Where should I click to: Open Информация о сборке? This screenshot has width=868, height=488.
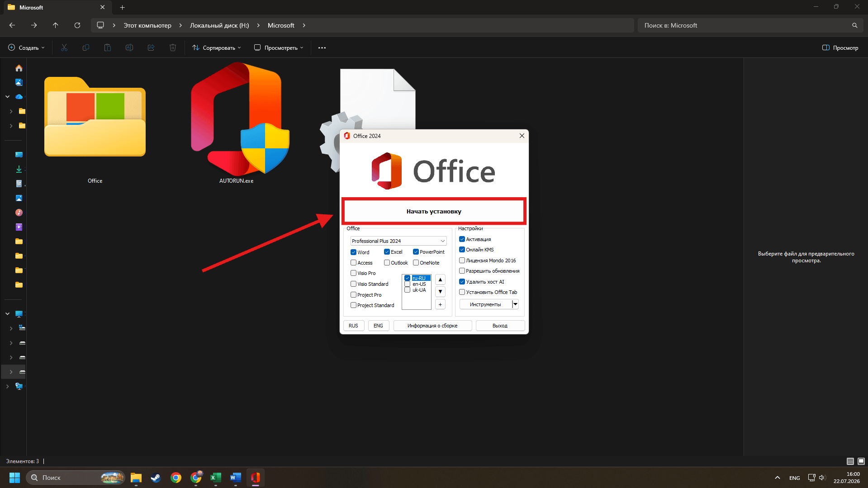pos(432,326)
